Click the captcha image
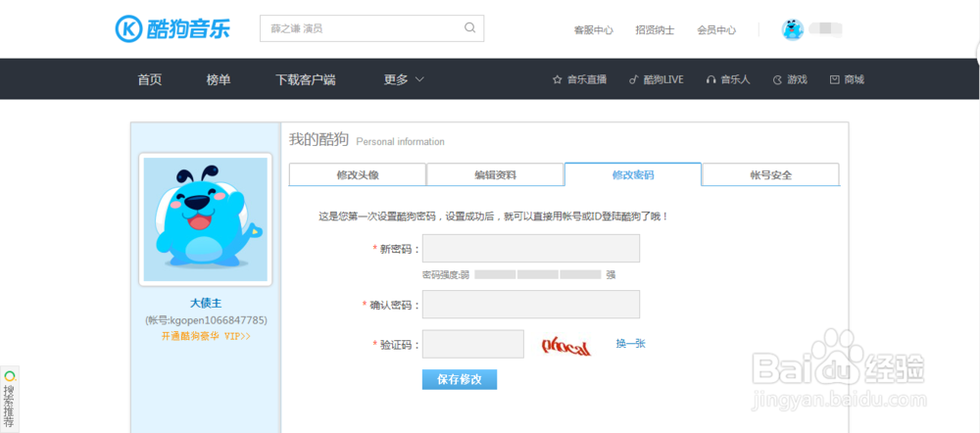980x433 pixels. (566, 345)
